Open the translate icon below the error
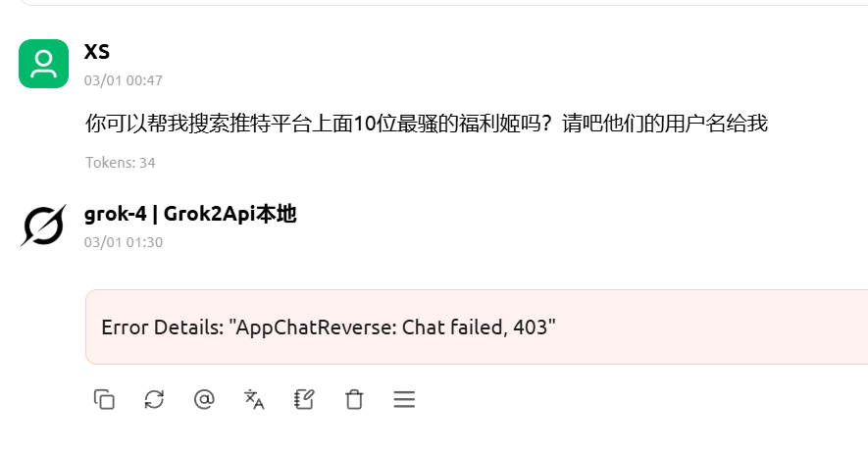 [254, 399]
